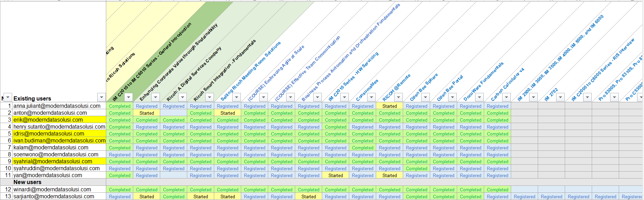Select sarjianto's Registered cell under IM 2702
This screenshot has width=644, height=200.
pyautogui.click(x=552, y=197)
